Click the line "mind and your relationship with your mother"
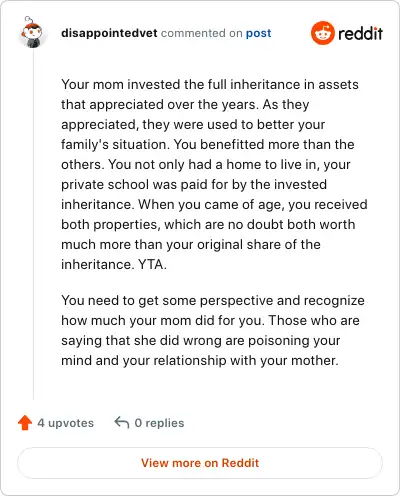The image size is (400, 496). coord(200,361)
